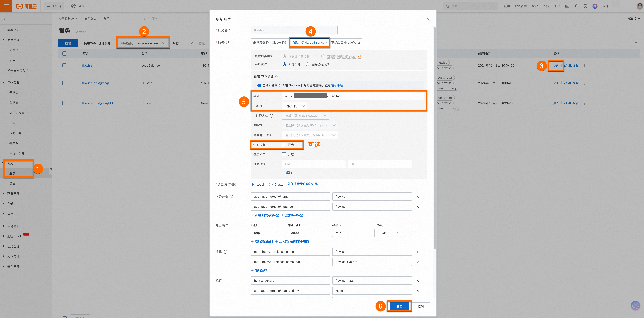Click the 创建 button
644x318 pixels.
pyautogui.click(x=68, y=43)
